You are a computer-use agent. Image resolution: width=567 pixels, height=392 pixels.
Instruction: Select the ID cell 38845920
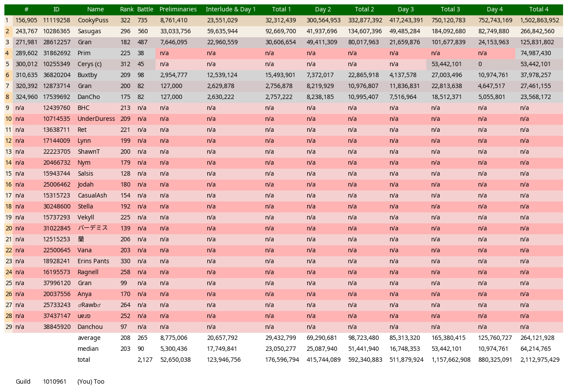pos(57,327)
